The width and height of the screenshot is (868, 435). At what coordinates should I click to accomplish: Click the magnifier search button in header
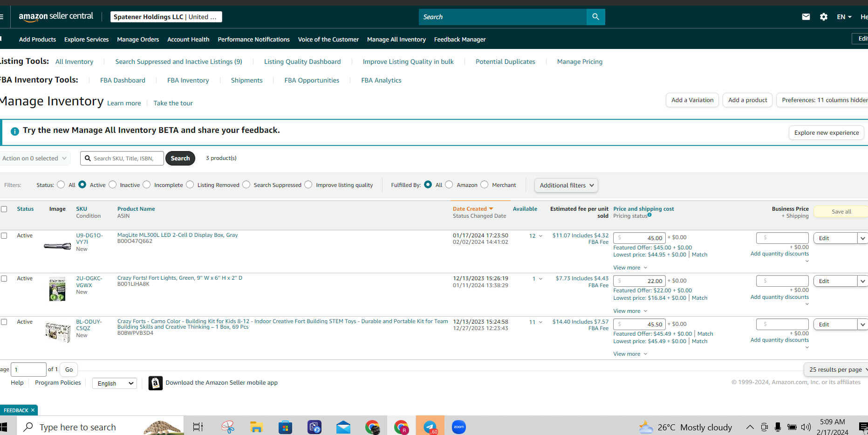click(595, 17)
